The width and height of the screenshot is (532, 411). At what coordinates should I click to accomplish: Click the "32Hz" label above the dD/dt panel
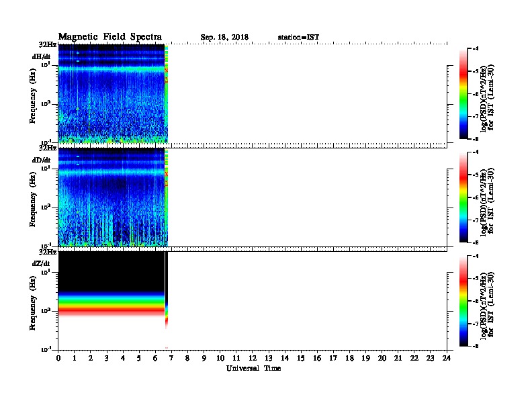48,148
